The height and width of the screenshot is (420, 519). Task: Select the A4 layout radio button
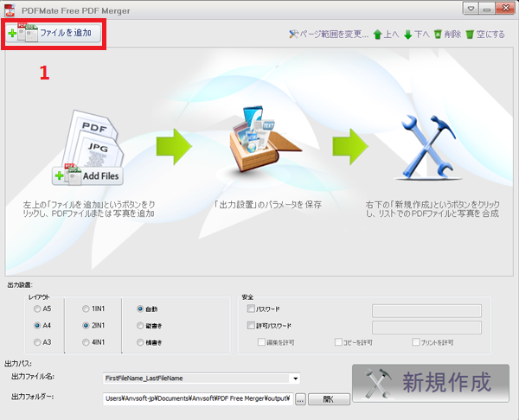37,326
